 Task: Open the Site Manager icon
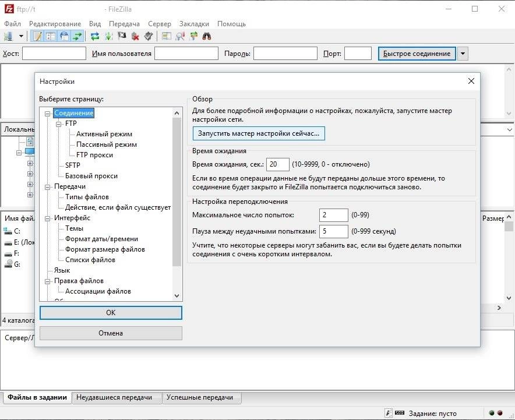(x=8, y=36)
